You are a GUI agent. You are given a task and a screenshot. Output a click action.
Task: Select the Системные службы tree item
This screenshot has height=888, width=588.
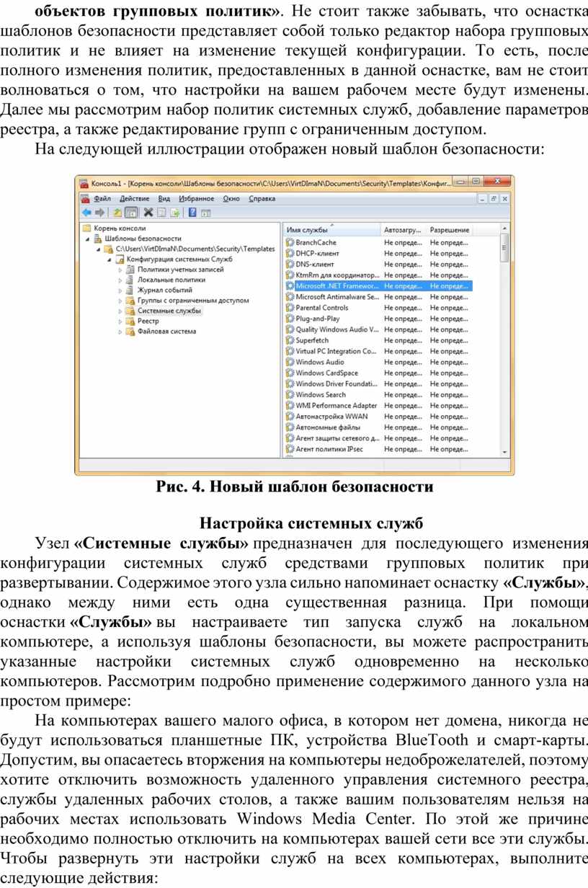pos(169,311)
